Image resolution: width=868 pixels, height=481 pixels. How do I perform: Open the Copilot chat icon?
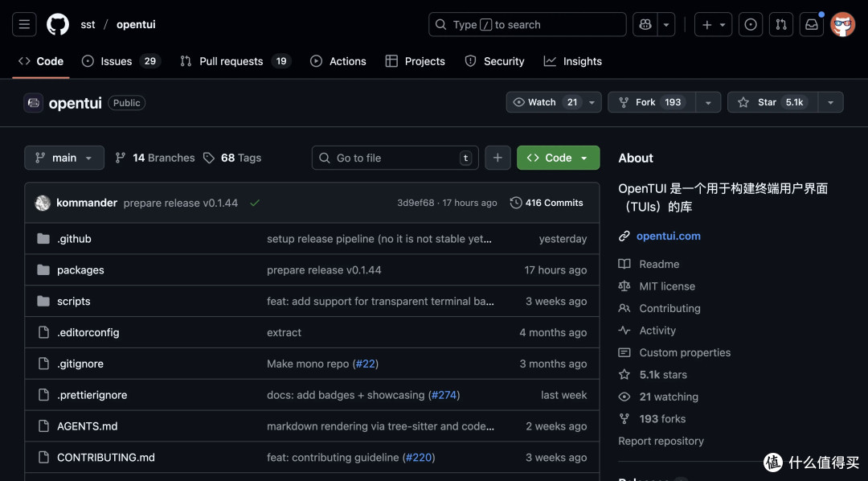tap(645, 24)
